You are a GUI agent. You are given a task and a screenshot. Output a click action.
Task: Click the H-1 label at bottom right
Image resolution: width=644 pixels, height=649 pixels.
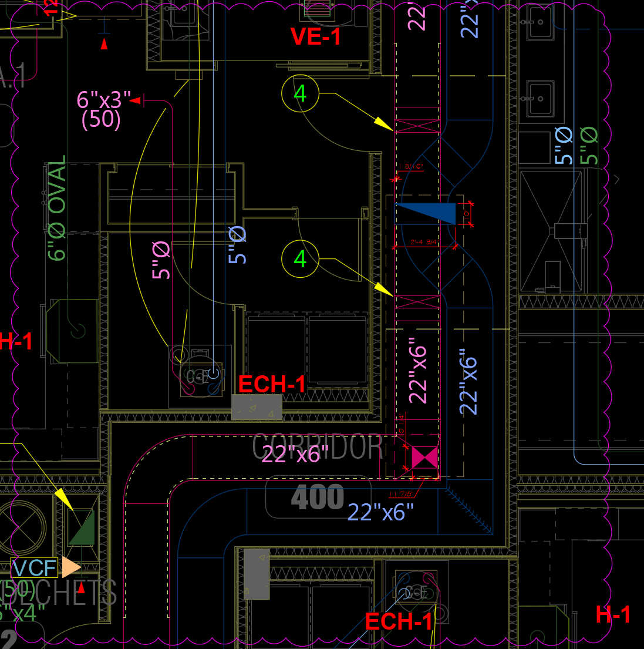click(x=613, y=615)
